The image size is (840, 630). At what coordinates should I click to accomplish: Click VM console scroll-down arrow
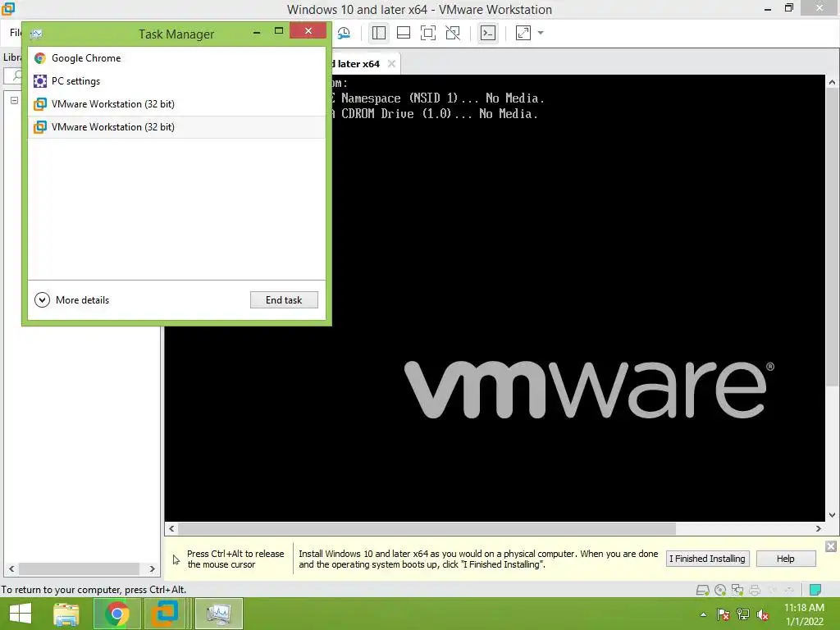click(x=832, y=515)
